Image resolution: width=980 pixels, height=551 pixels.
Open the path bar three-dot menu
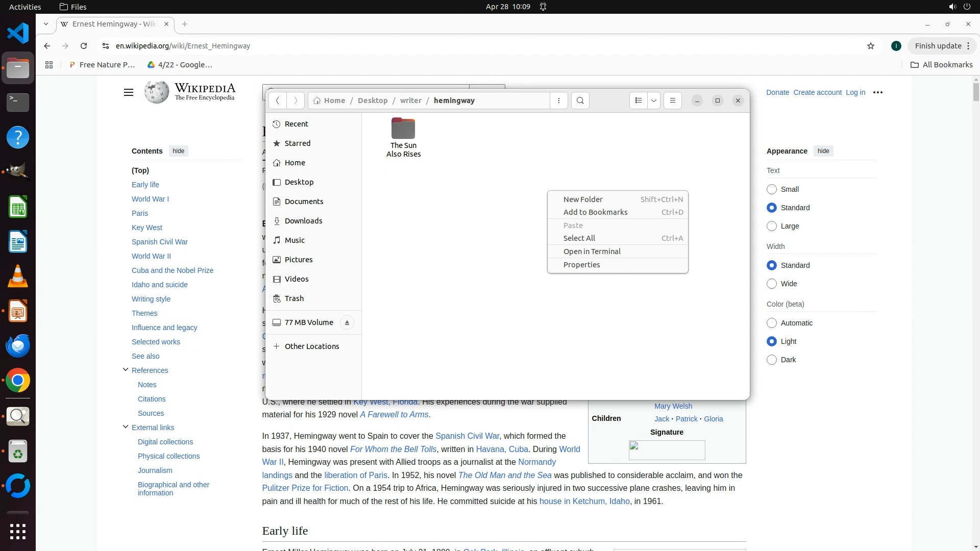[559, 101]
